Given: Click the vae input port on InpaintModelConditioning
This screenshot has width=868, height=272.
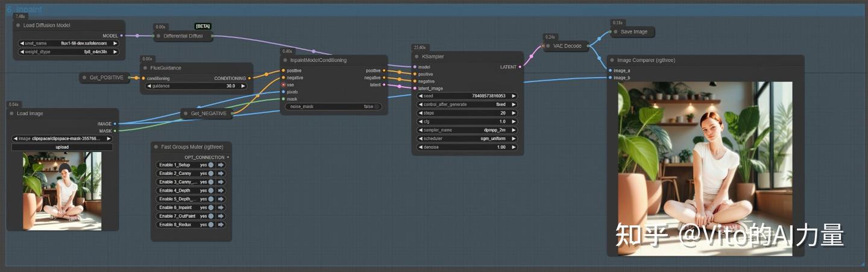Looking at the screenshot, I should (x=283, y=84).
